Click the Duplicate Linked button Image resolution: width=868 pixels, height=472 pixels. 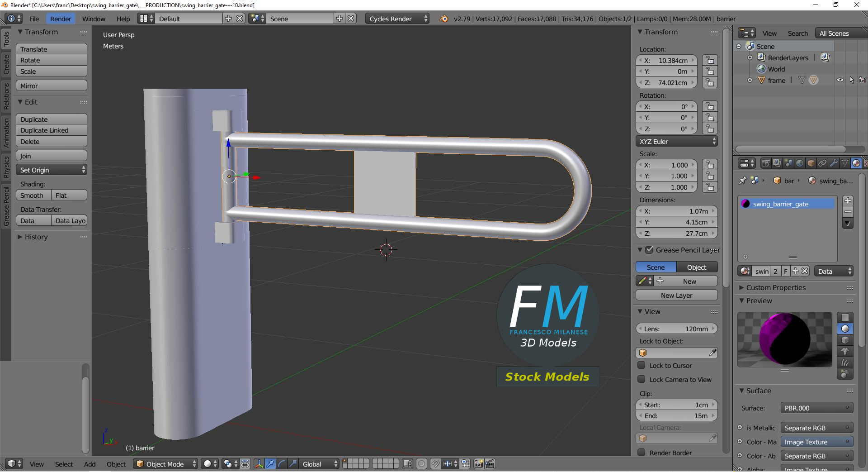[52, 130]
